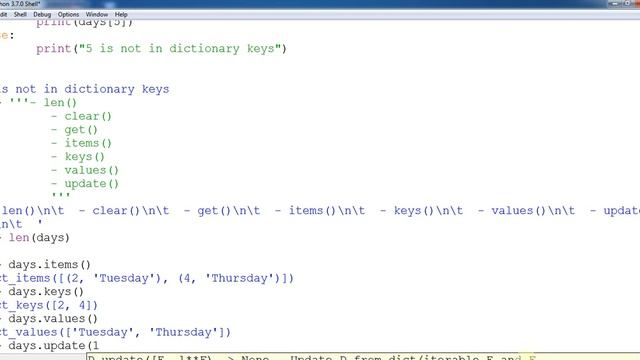
Task: Click the "- items()" line in docstring
Action: tap(81, 143)
